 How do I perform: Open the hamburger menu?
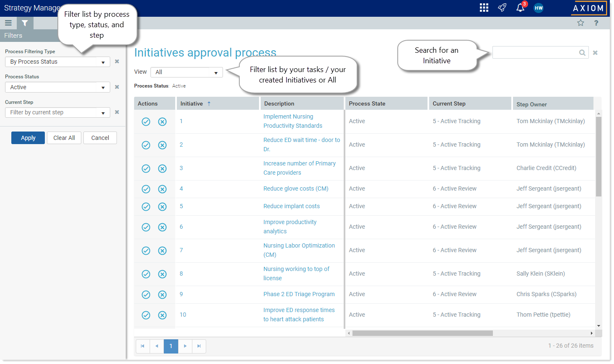tap(8, 23)
